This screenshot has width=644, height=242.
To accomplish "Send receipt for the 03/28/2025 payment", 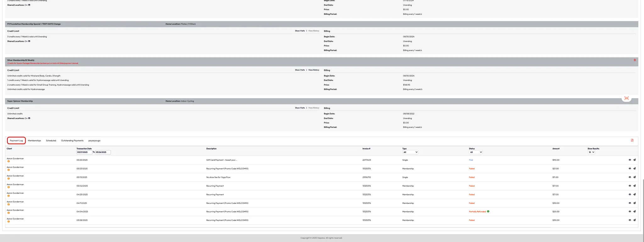I will click(634, 220).
